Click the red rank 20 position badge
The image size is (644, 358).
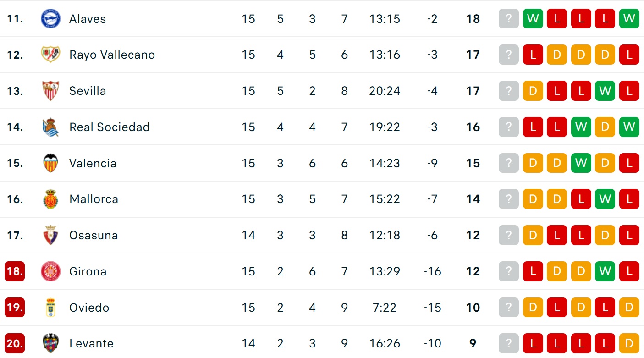[x=15, y=343]
